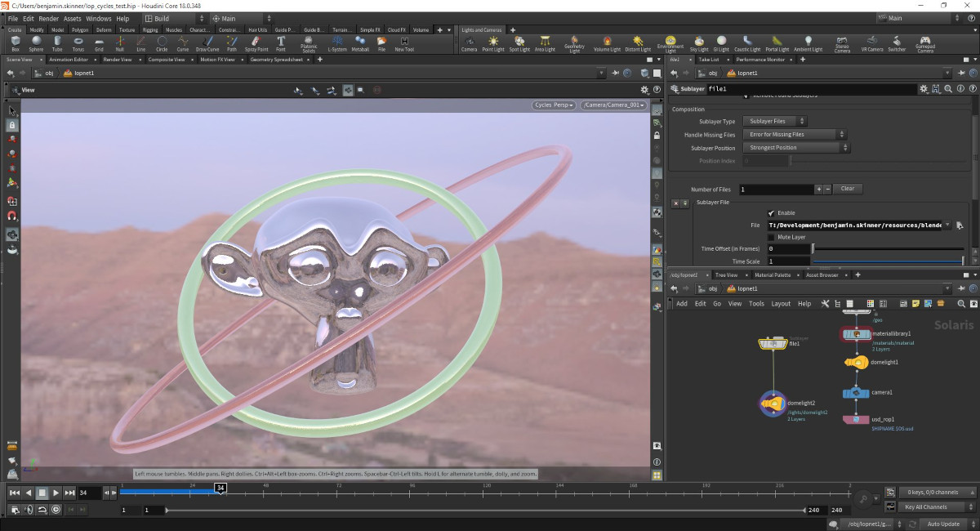The height and width of the screenshot is (531, 980).
Task: Toggle the Mute Layer checkbox
Action: point(772,237)
